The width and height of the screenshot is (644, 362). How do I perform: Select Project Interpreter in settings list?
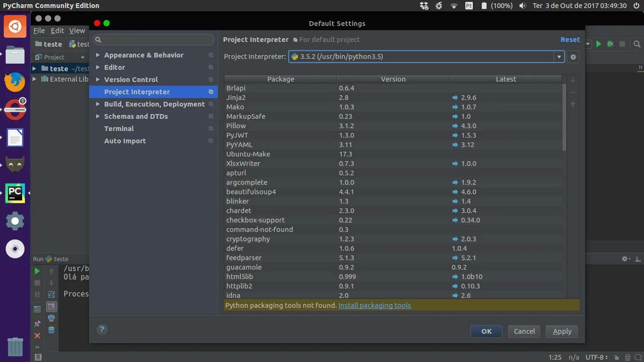click(153, 92)
